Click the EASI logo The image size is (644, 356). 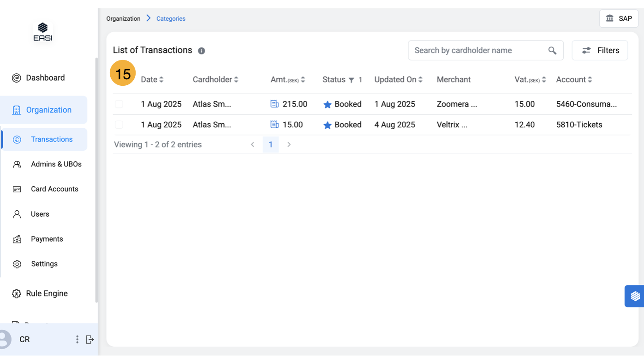point(43,32)
